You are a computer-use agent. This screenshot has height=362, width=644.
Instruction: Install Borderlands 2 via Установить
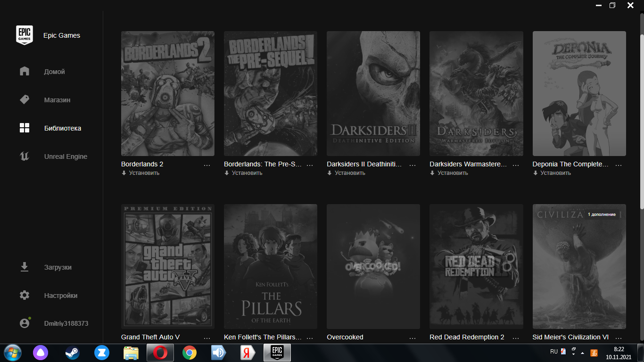pyautogui.click(x=140, y=173)
